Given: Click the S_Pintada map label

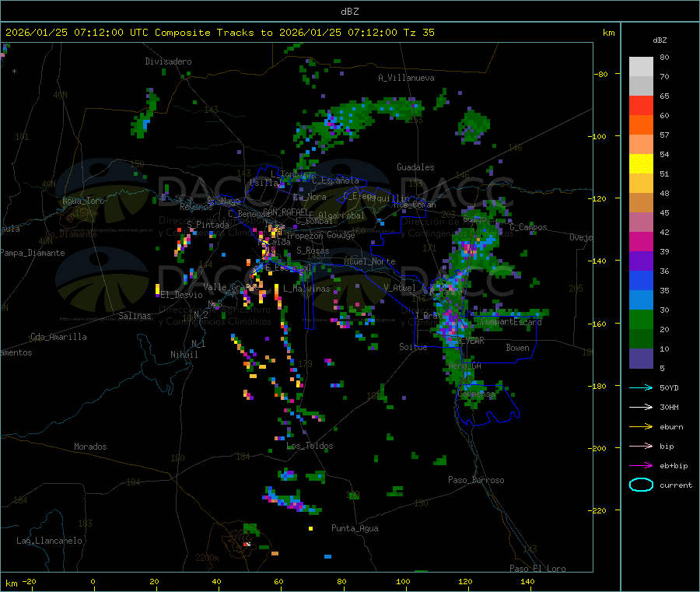Looking at the screenshot, I should 208,224.
